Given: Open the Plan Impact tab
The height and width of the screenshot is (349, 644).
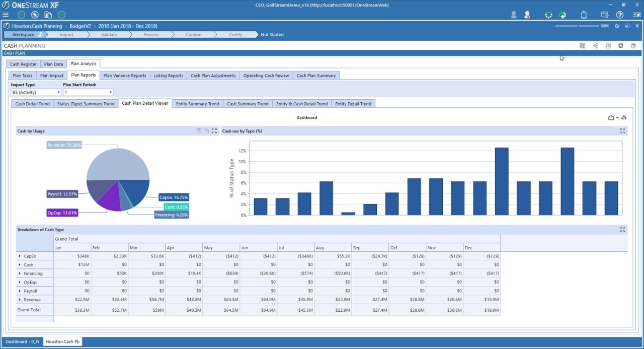Looking at the screenshot, I should [x=52, y=76].
